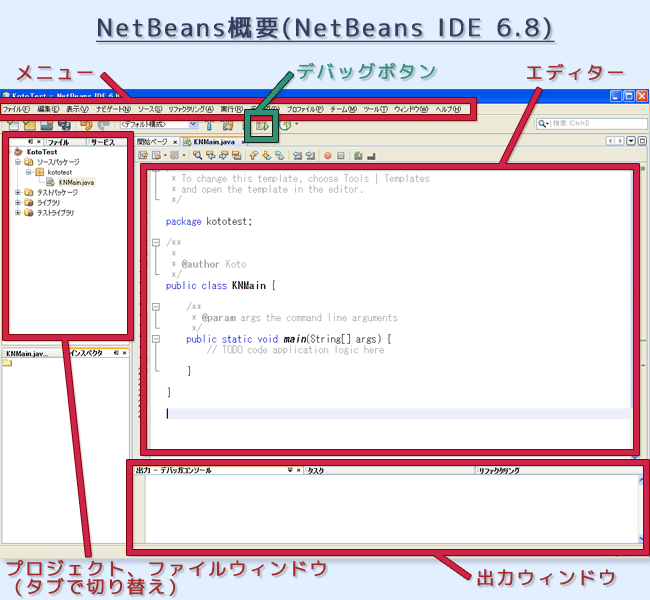Switch to the サービス panel tab
Viewport: 650px width, 600px height.
point(103,142)
